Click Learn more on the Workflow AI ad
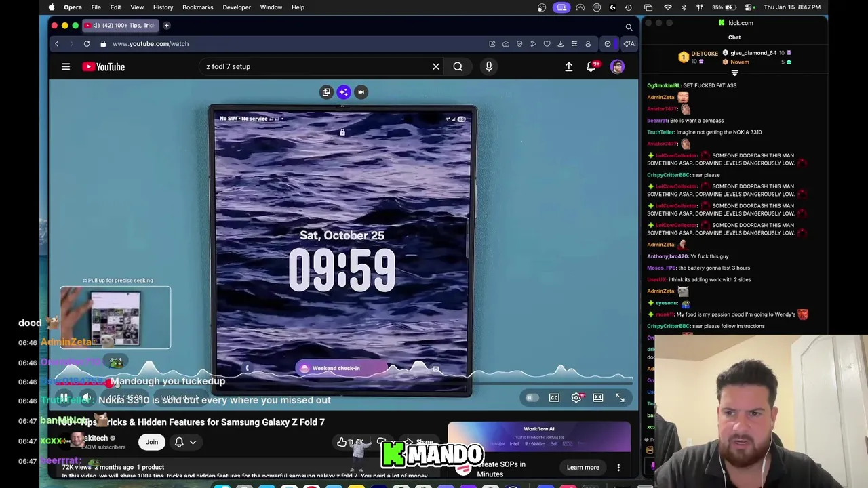Viewport: 868px width, 488px height. coord(583,467)
